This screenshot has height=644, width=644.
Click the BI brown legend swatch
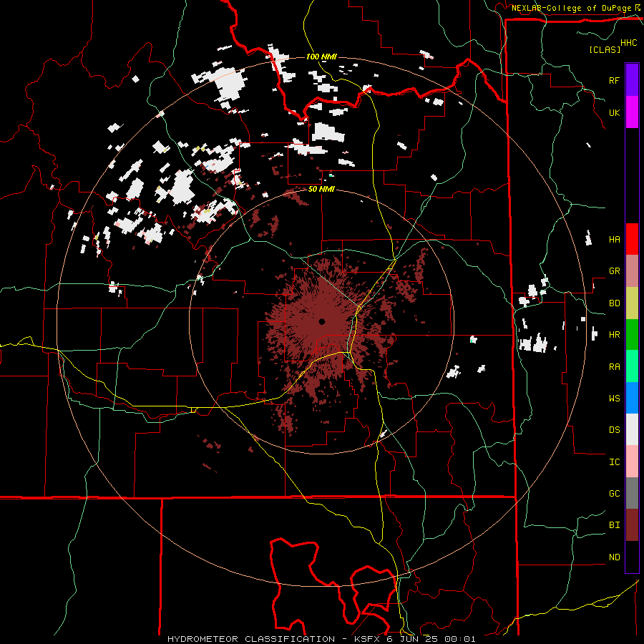[632, 525]
